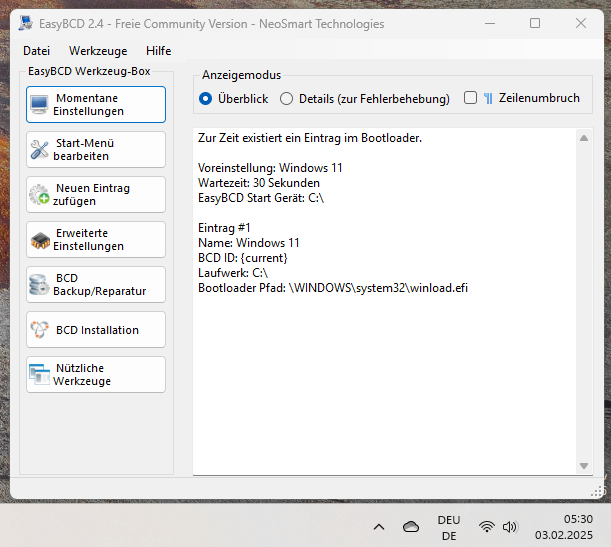Minimize the EasyBCD window
611x547 pixels.
490,23
